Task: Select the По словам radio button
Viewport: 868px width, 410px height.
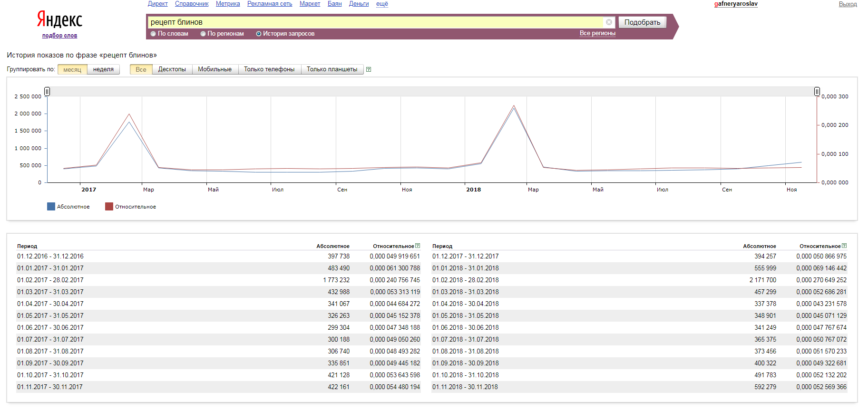Action: tap(153, 34)
